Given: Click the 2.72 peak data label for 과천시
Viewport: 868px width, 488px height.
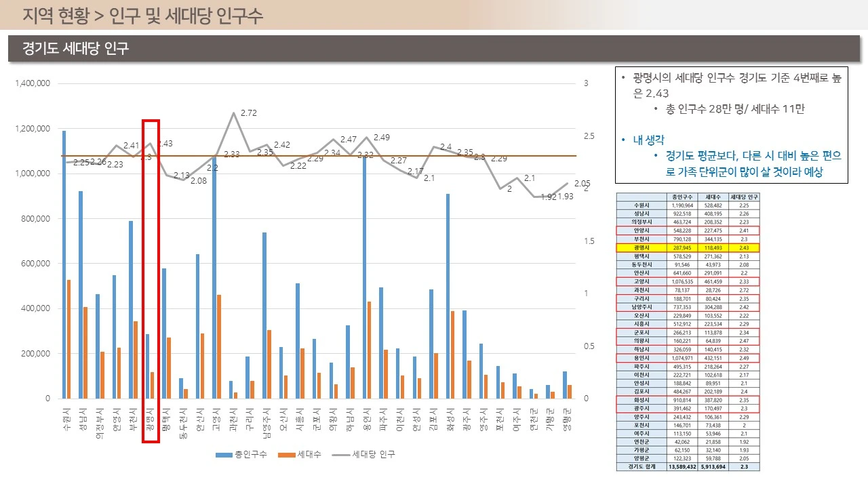Looking at the screenshot, I should click(x=249, y=113).
